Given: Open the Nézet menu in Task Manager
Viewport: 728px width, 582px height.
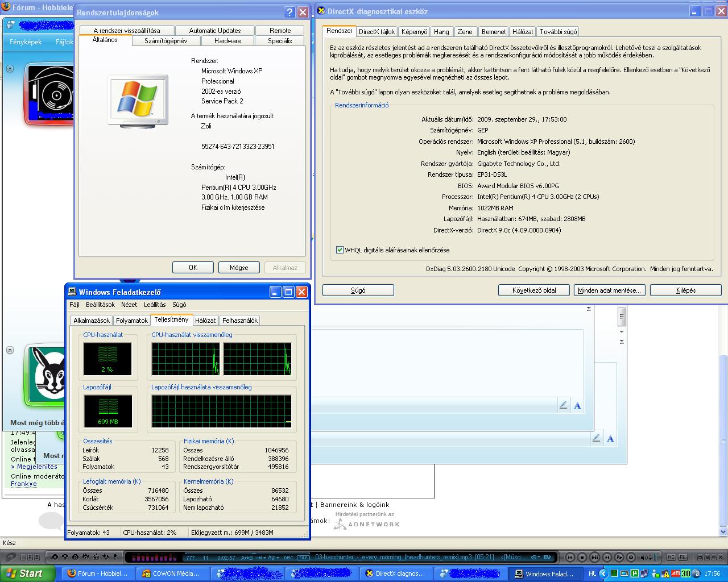Looking at the screenshot, I should (129, 305).
